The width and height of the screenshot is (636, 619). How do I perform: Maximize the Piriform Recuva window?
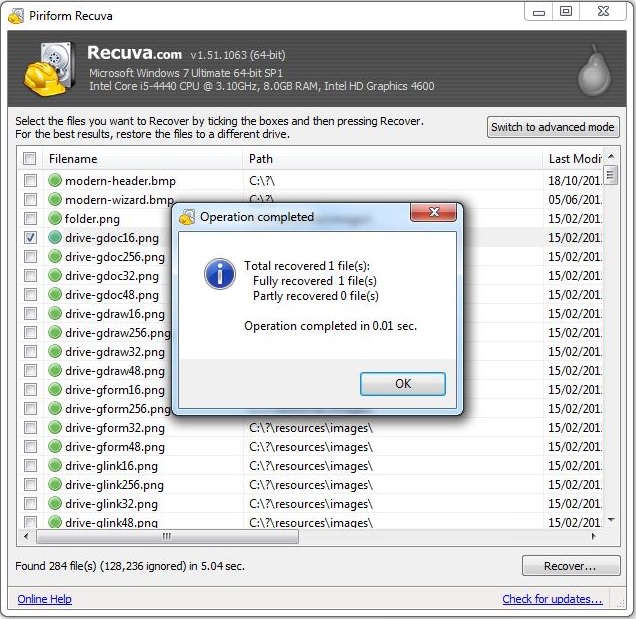[x=566, y=11]
